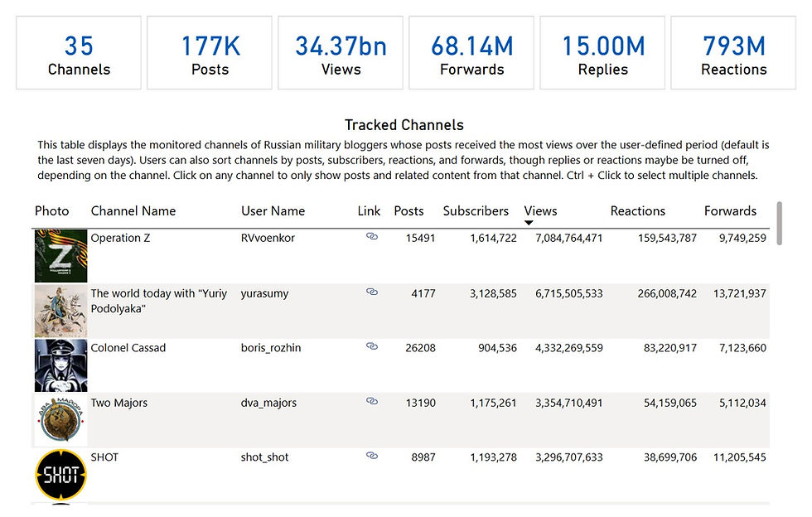Screen dimensions: 812x517
Task: Click subscribers value 1,614,722
Action: coord(494,239)
